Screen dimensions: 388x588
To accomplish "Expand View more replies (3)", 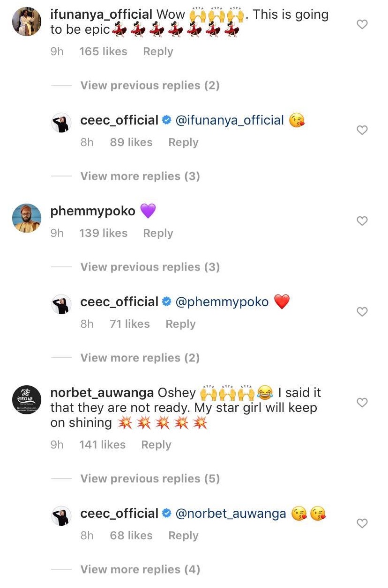I will point(140,176).
